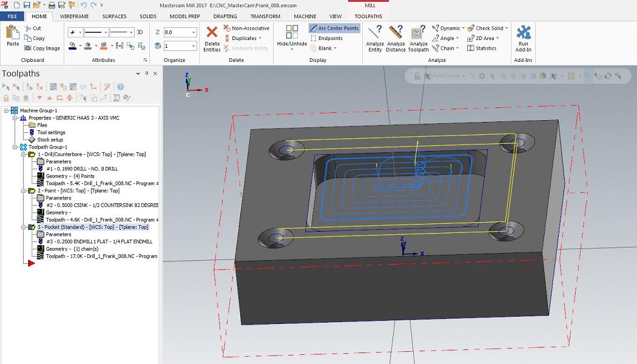The height and width of the screenshot is (364, 637).
Task: Click the Statistics button
Action: click(482, 49)
